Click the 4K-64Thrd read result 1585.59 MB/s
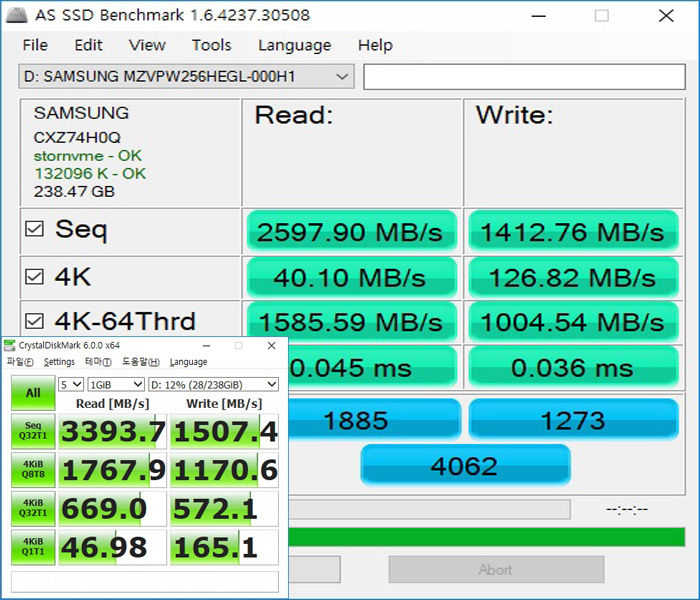700x600 pixels. click(x=351, y=321)
